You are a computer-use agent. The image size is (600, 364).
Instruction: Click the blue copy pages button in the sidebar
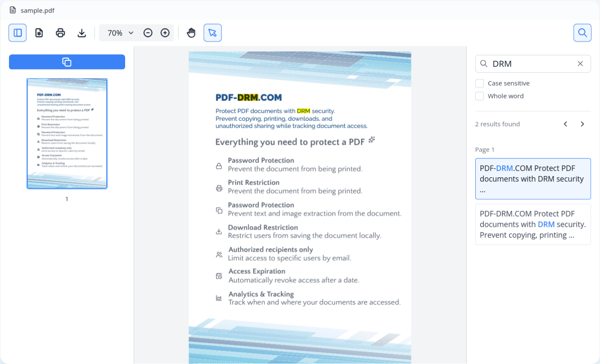click(67, 62)
